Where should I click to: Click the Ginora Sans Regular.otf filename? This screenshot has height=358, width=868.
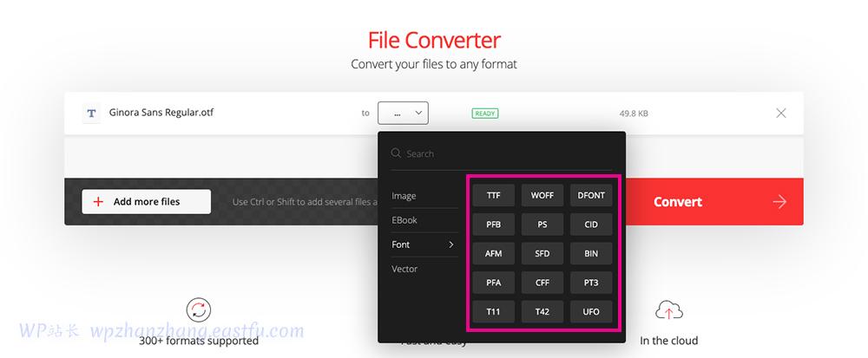point(161,113)
